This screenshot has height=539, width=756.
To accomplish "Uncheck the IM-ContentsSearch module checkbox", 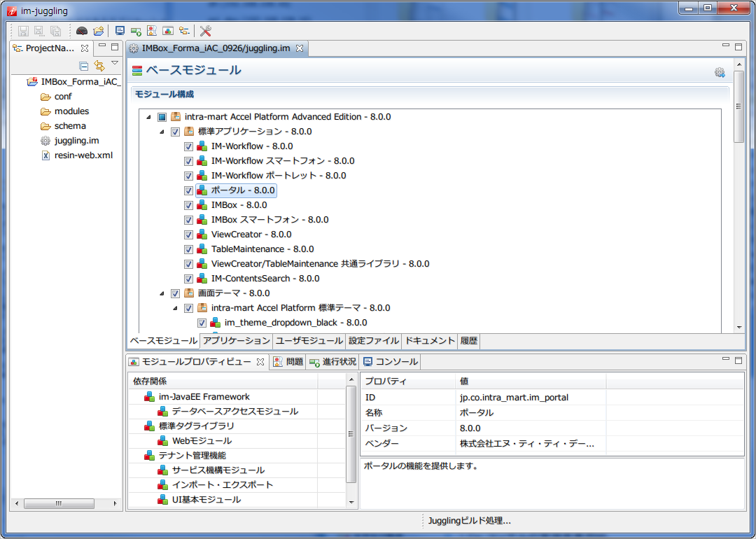I will click(188, 279).
